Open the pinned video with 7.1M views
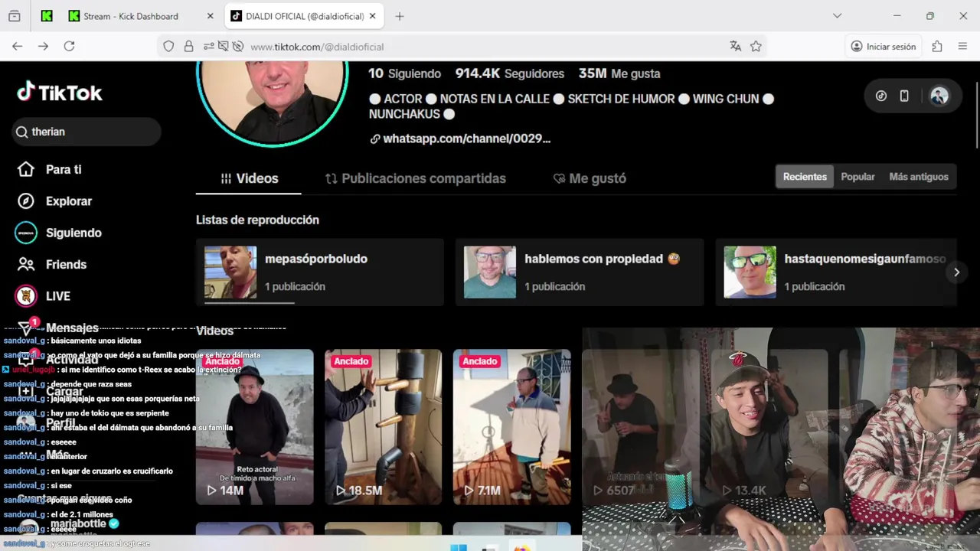This screenshot has height=551, width=980. (x=511, y=427)
